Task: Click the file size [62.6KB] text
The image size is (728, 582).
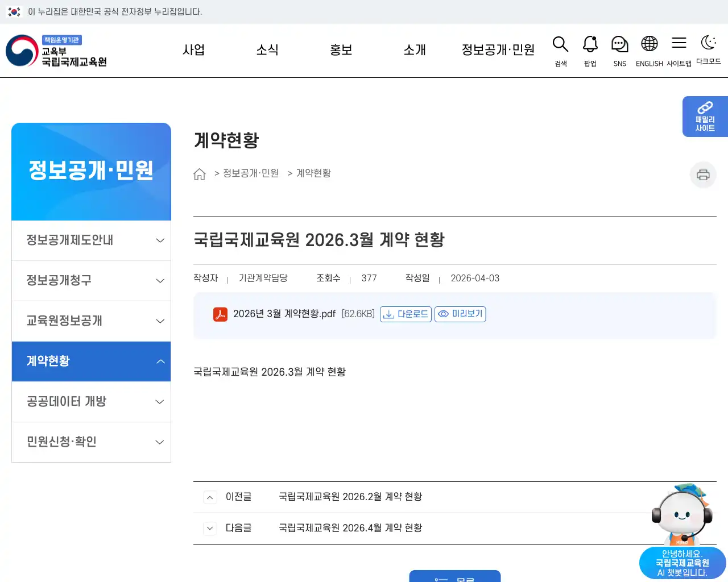Action: pos(358,314)
